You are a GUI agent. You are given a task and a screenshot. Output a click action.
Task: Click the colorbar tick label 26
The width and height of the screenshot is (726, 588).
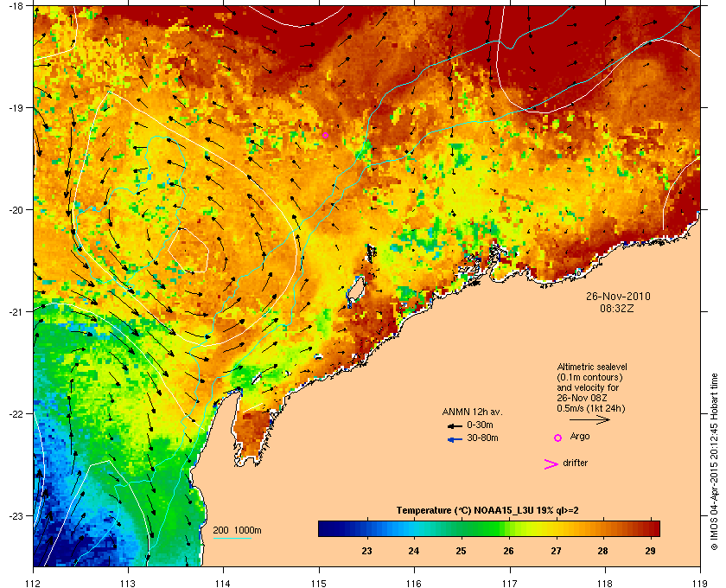pos(508,551)
